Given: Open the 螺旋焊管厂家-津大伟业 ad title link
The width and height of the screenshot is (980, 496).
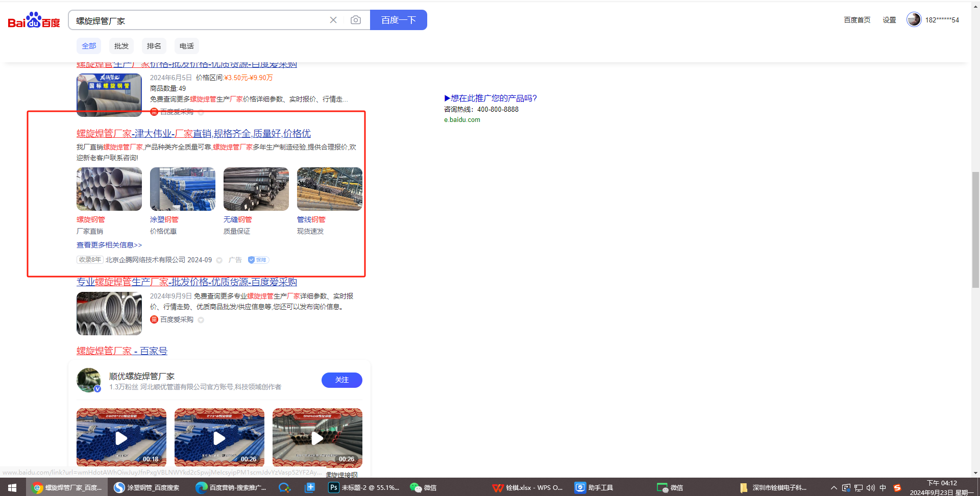Looking at the screenshot, I should click(x=193, y=133).
